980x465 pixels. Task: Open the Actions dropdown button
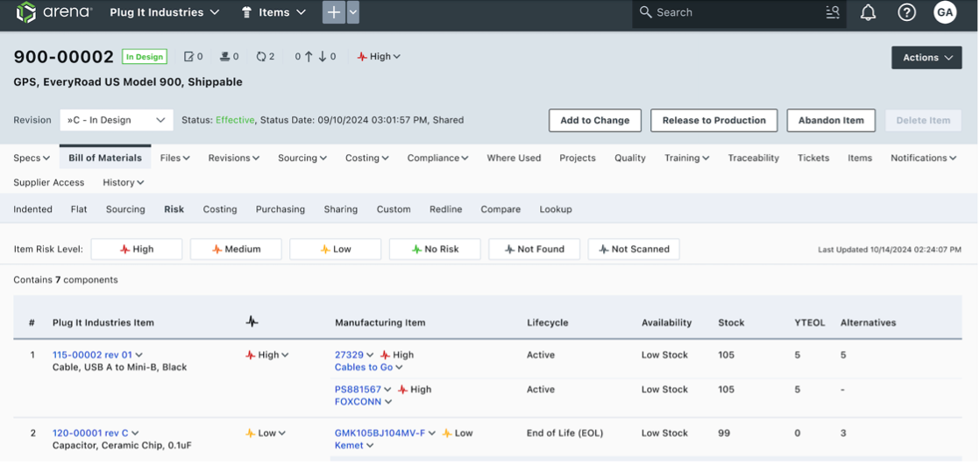click(927, 58)
